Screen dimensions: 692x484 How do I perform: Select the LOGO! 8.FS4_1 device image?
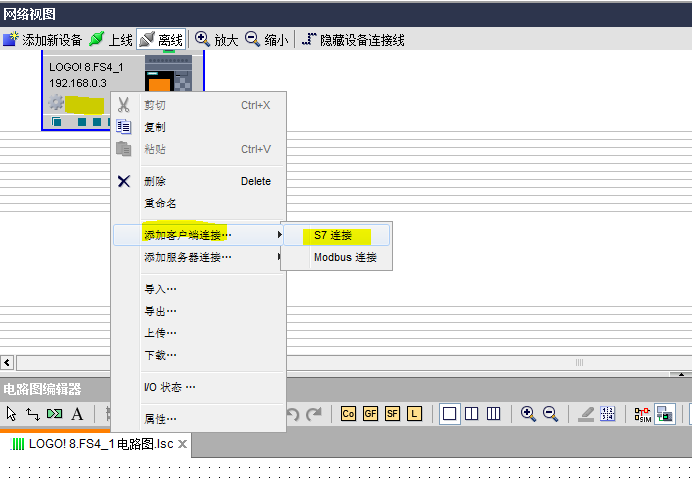pos(168,73)
